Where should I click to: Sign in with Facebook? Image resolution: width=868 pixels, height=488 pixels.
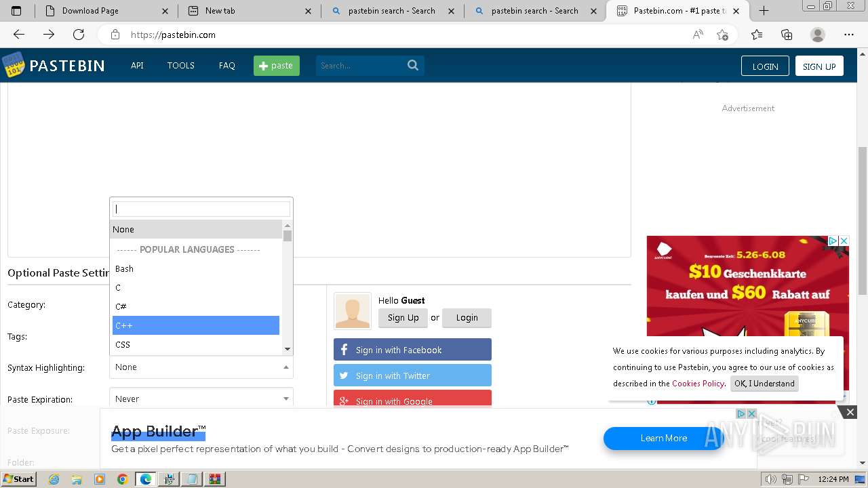click(x=412, y=350)
